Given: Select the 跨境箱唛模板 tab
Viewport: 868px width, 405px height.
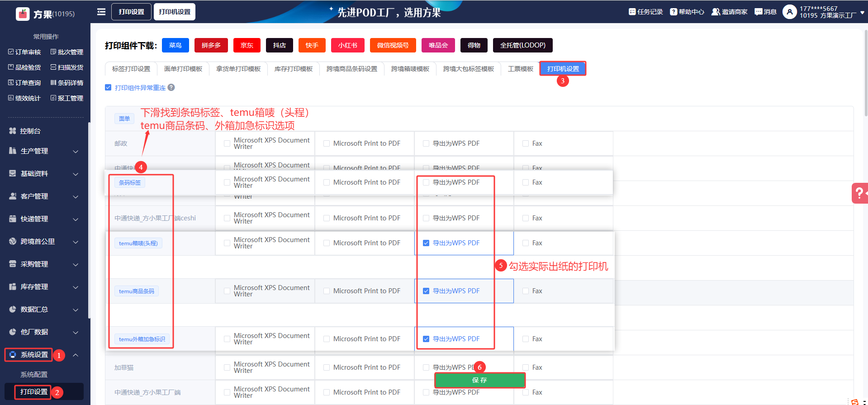Looking at the screenshot, I should tap(410, 69).
